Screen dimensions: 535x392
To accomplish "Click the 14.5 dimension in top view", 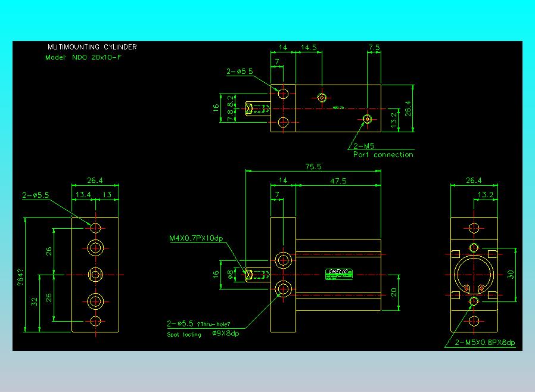I will click(309, 46).
